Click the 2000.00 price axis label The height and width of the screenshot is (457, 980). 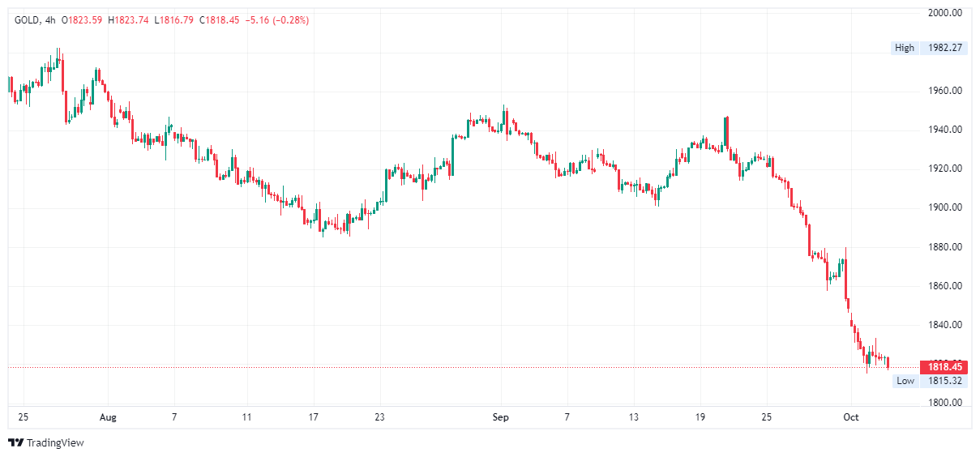click(x=944, y=13)
